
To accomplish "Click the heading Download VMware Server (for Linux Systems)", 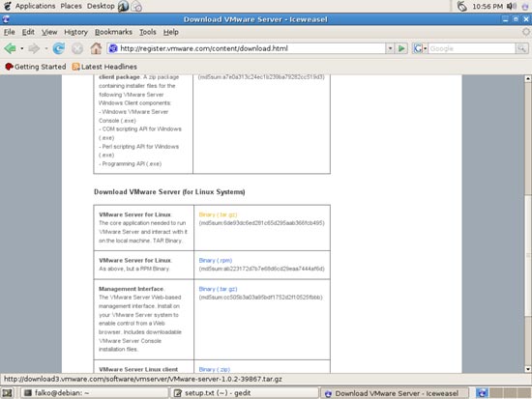I will [x=169, y=192].
